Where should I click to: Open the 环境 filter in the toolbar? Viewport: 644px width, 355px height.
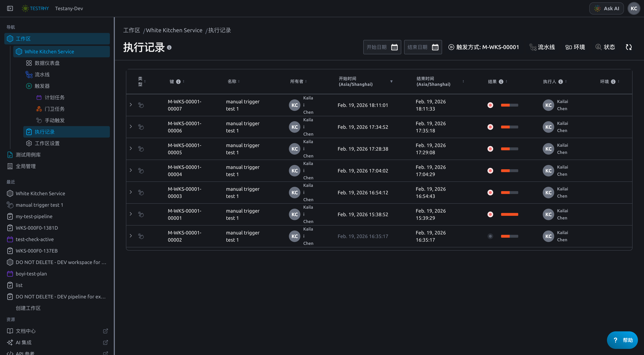[575, 47]
